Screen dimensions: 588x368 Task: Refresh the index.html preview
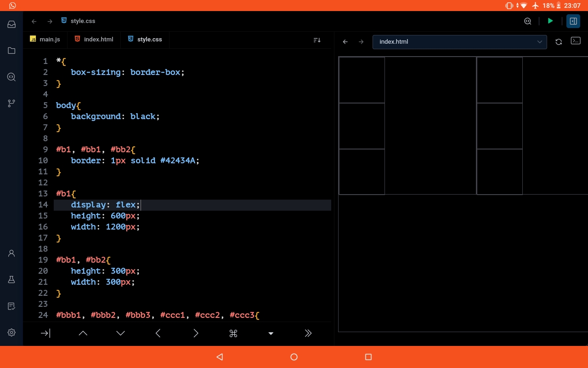[559, 41]
